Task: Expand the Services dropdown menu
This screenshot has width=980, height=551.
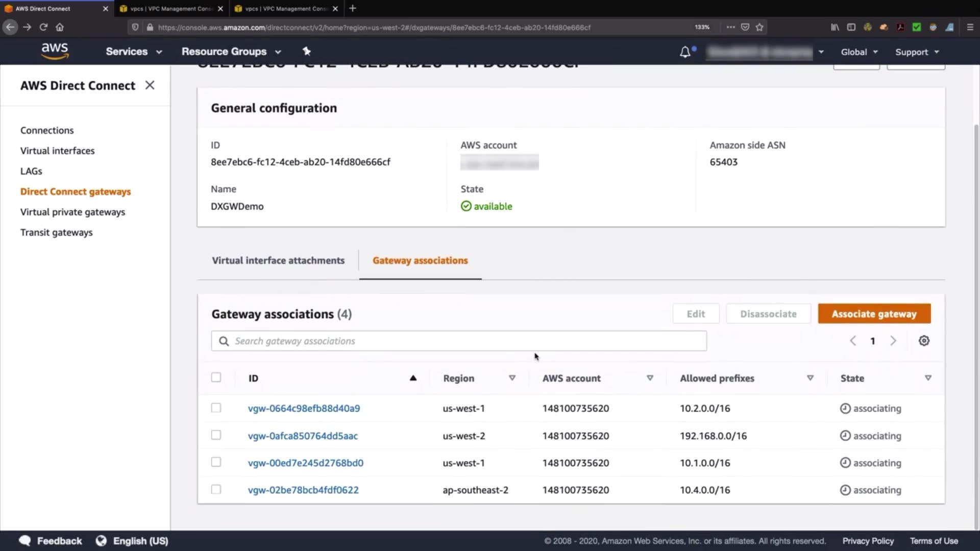Action: coord(134,52)
